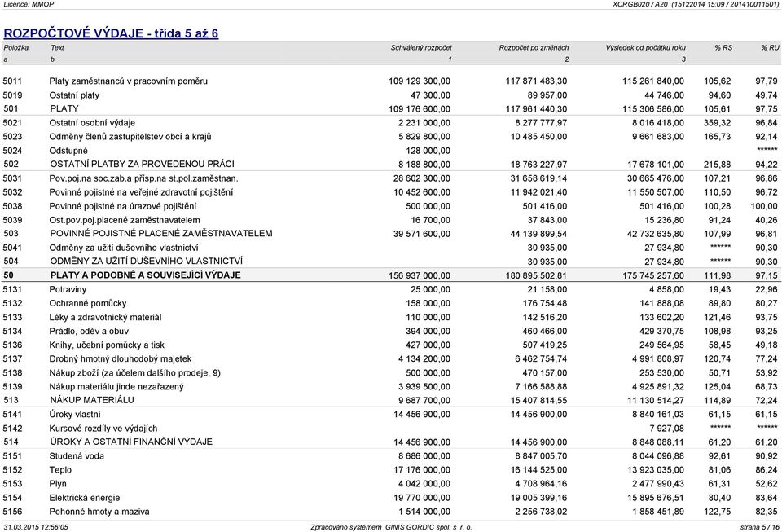Click Odměny za užití duševního vlastnictví row
This screenshot has height=532, width=782.
(x=124, y=248)
